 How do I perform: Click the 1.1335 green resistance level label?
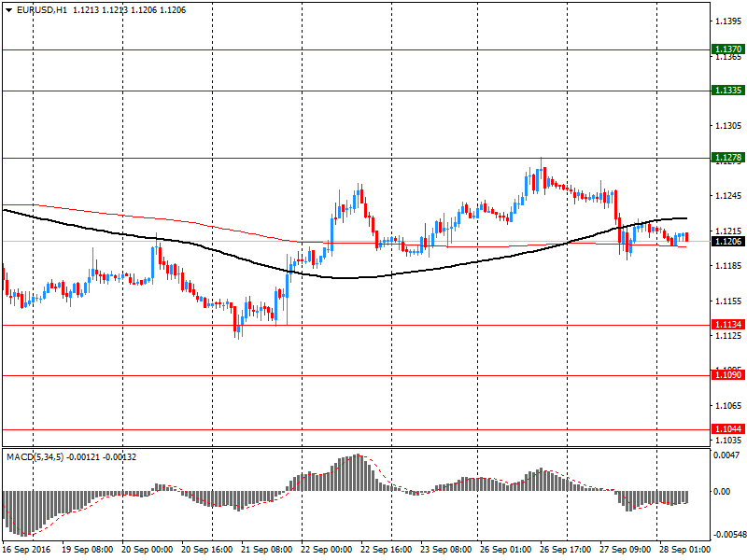tap(727, 90)
